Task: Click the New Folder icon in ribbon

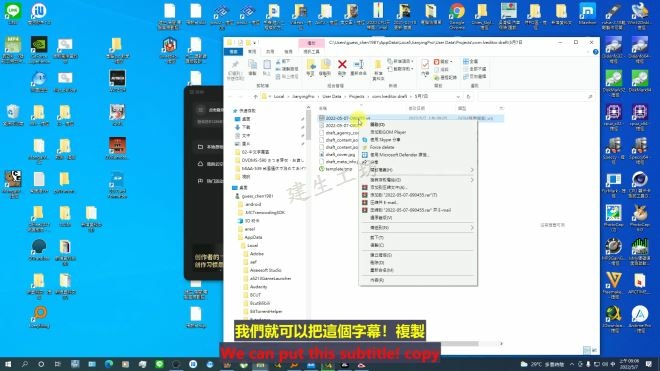Action: 378,65
